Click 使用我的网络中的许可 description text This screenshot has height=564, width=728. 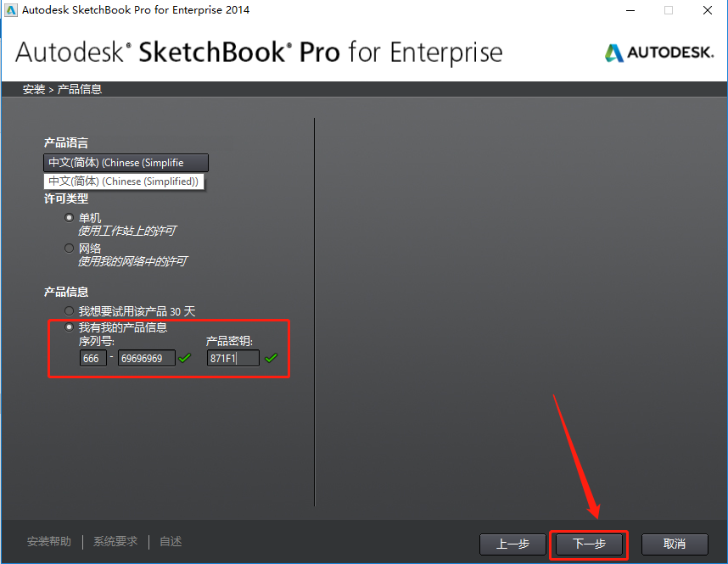point(132,261)
